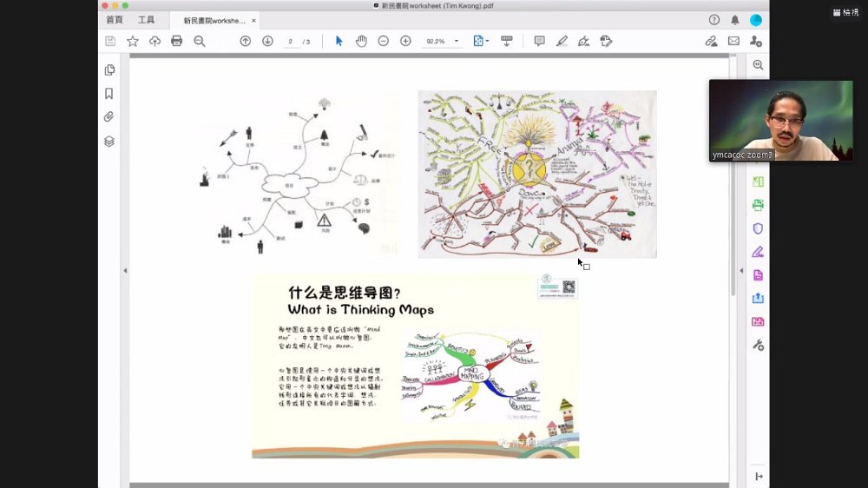Screen dimensions: 868x488
Task: Click the scrolling mode icon
Action: [507, 41]
